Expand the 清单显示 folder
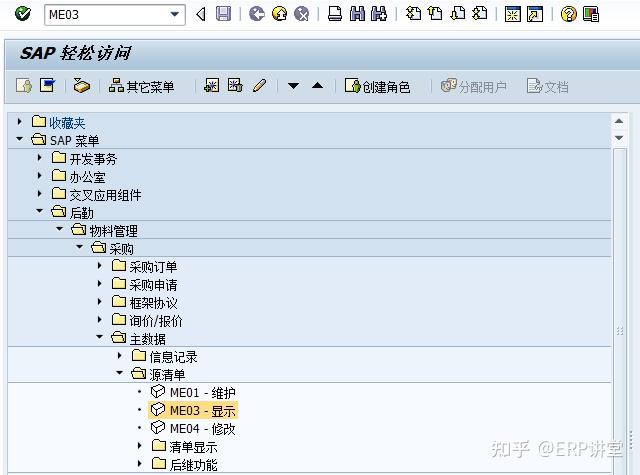Image resolution: width=640 pixels, height=475 pixels. [140, 446]
